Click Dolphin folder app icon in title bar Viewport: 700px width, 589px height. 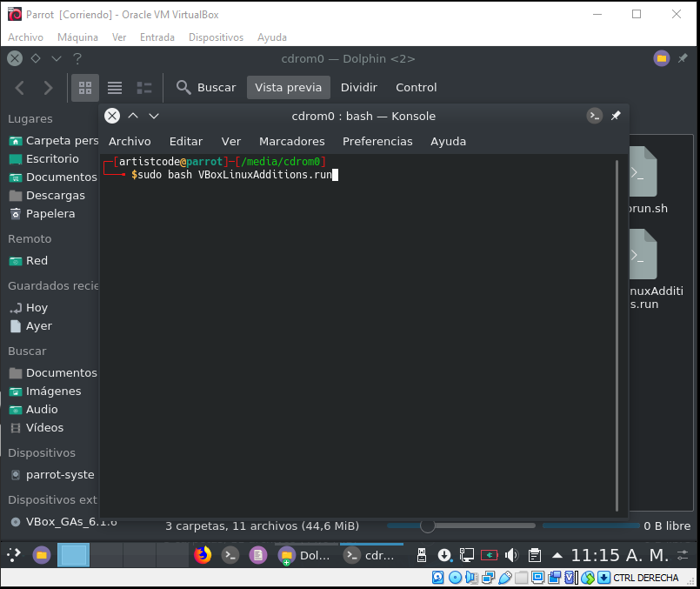tap(661, 58)
